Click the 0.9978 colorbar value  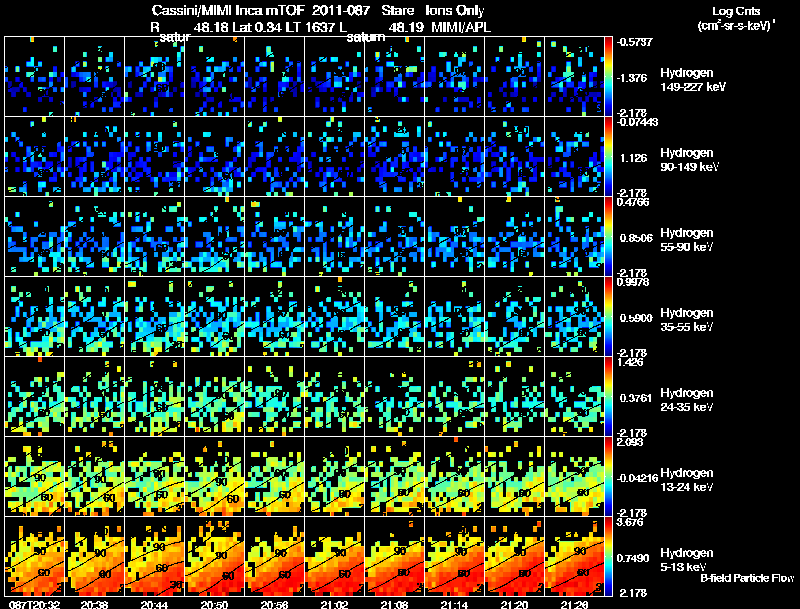(x=633, y=282)
